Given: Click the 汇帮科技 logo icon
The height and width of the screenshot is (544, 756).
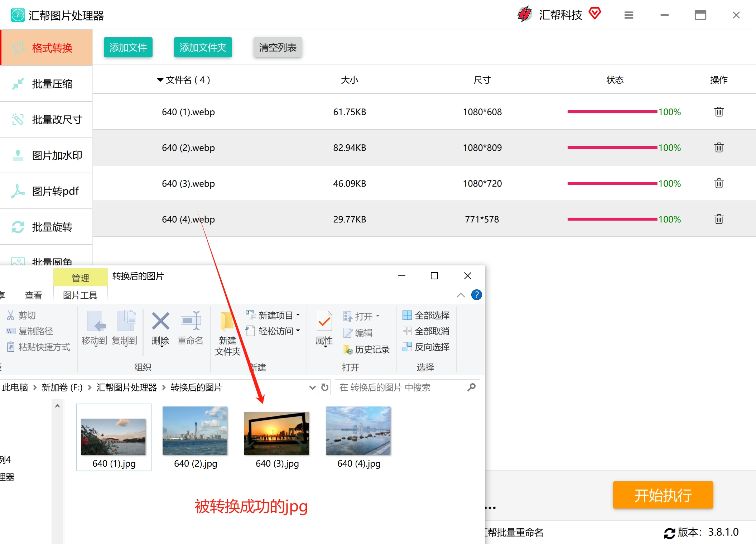Looking at the screenshot, I should click(525, 14).
